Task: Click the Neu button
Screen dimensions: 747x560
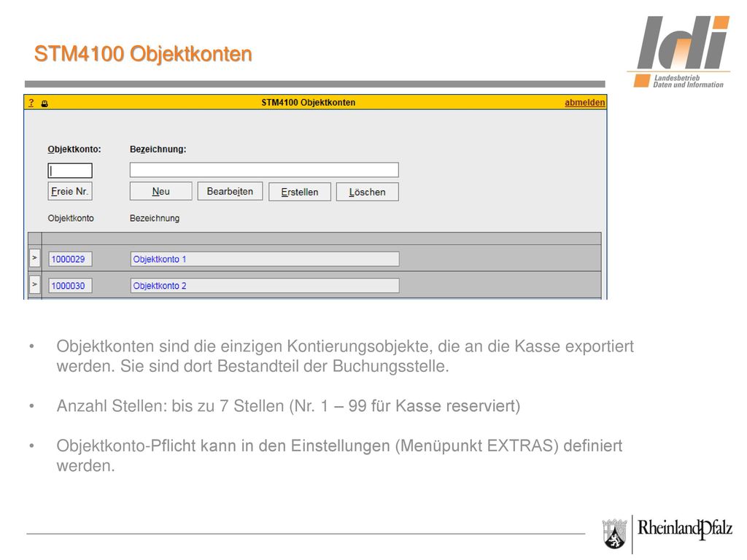Action: 161,192
